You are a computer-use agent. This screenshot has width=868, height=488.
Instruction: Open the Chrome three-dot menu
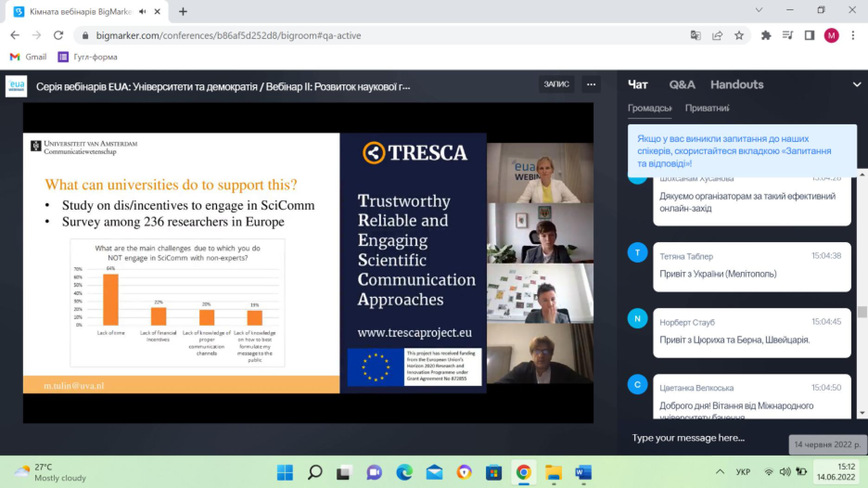(853, 35)
